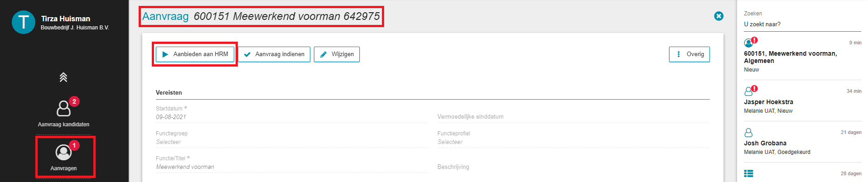Click the Aanbieden aan HRM button
The height and width of the screenshot is (182, 868).
[x=195, y=54]
